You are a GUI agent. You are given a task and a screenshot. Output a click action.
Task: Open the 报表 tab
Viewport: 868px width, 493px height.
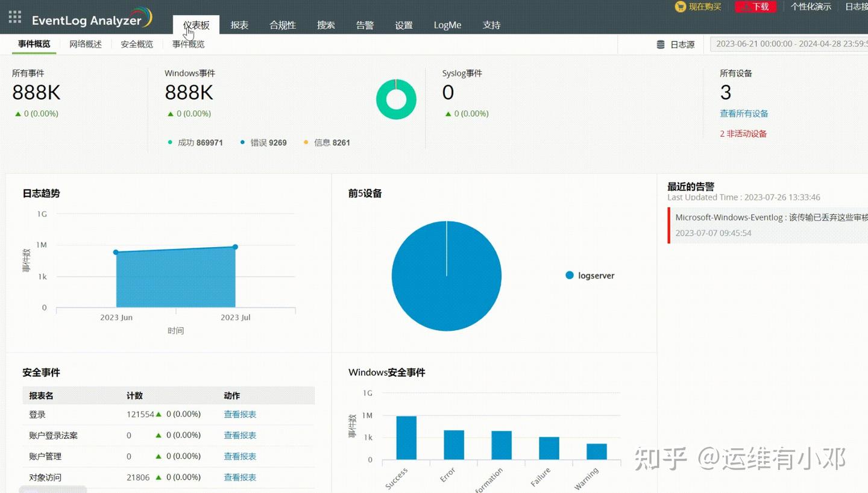point(239,25)
